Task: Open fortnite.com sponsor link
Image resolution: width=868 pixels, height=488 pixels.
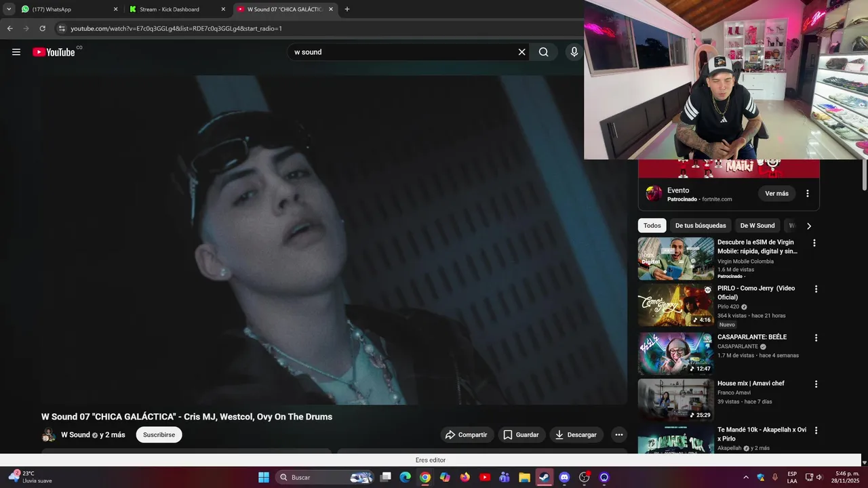Action: (717, 199)
